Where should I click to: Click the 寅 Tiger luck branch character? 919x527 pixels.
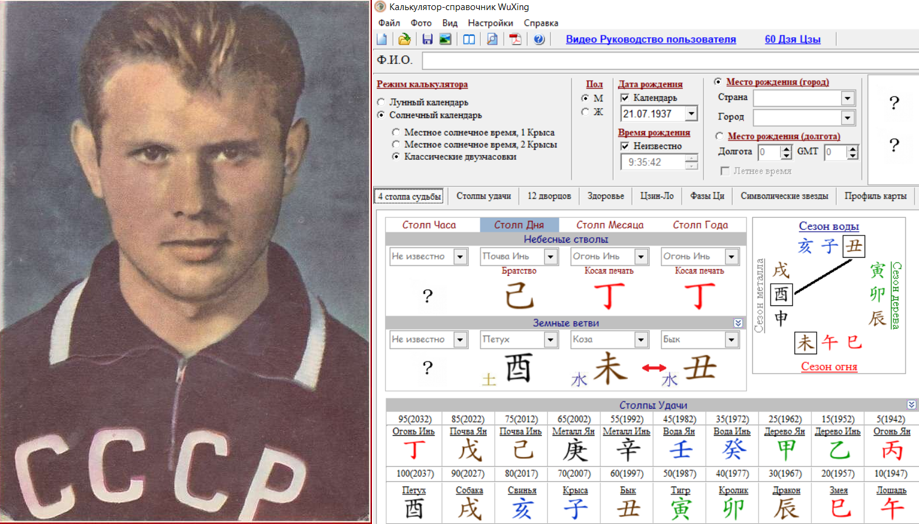680,509
